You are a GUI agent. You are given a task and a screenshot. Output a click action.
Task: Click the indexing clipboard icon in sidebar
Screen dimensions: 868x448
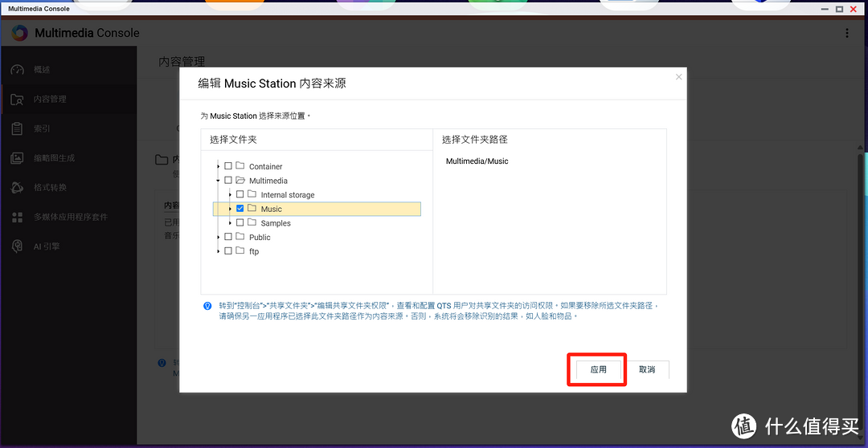(x=18, y=129)
